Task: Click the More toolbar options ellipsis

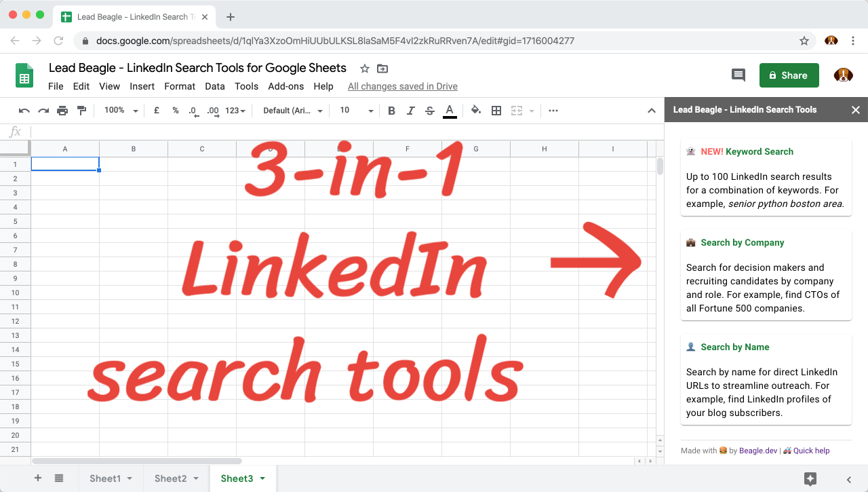Action: click(x=553, y=111)
